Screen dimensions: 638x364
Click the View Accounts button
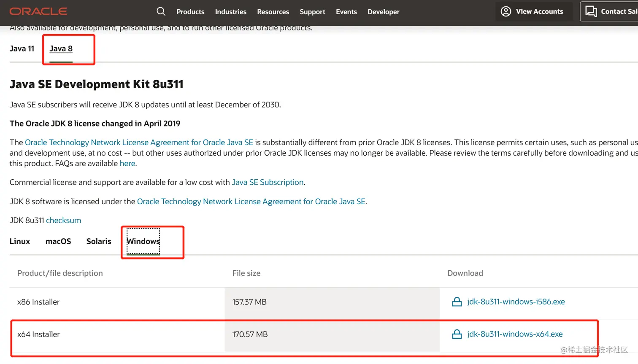tap(534, 11)
